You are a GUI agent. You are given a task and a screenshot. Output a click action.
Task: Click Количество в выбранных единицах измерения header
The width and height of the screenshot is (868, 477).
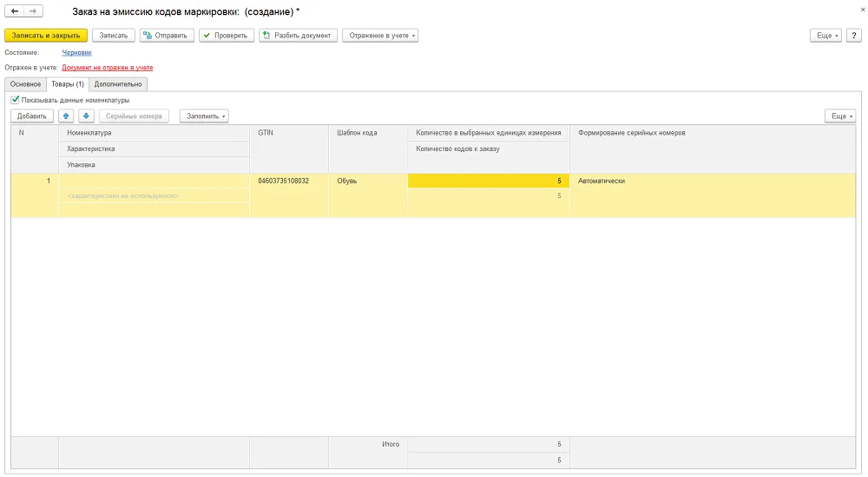(x=489, y=133)
